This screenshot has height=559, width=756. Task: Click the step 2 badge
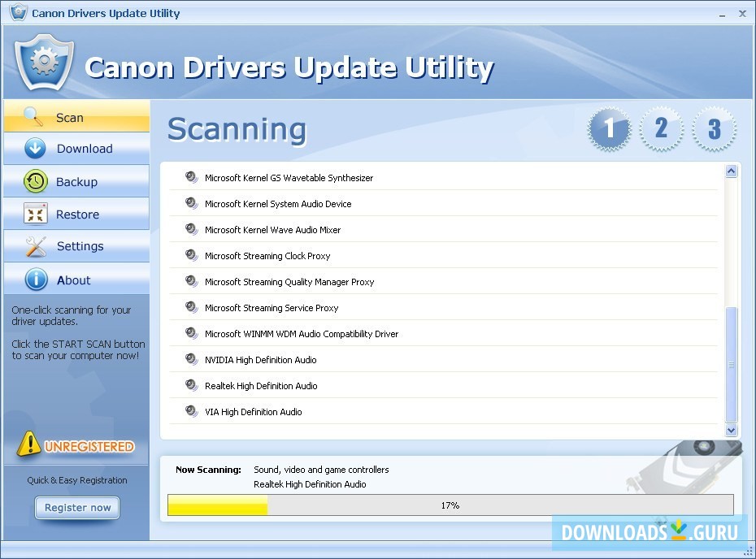pyautogui.click(x=661, y=128)
